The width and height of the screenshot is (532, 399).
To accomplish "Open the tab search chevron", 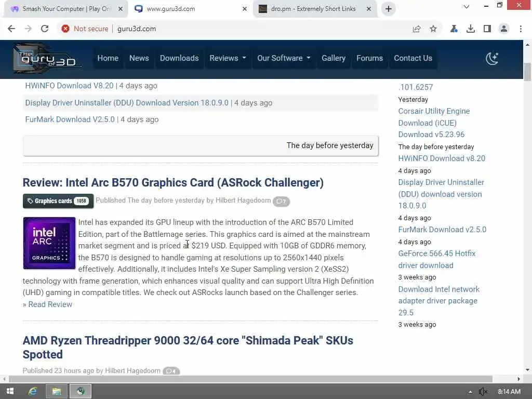I will coord(467,6).
